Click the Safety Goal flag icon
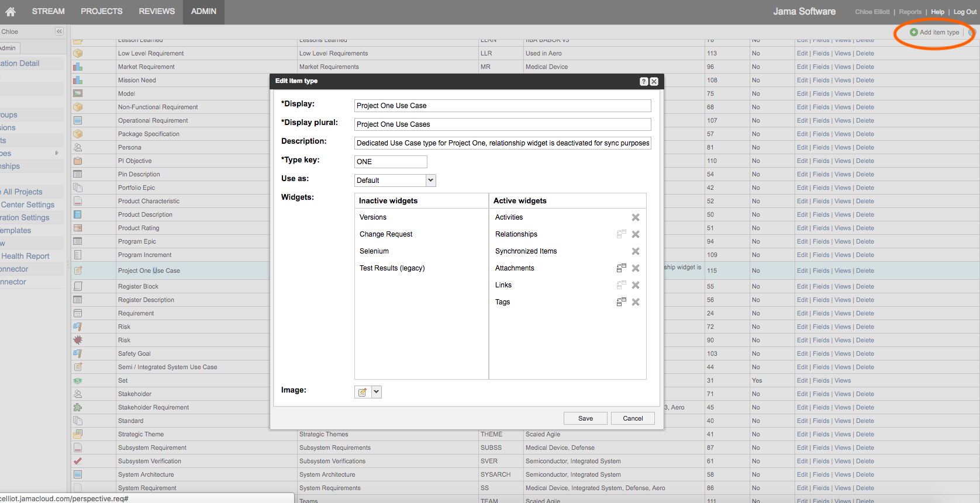Viewport: 980px width, 503px height. tap(78, 353)
